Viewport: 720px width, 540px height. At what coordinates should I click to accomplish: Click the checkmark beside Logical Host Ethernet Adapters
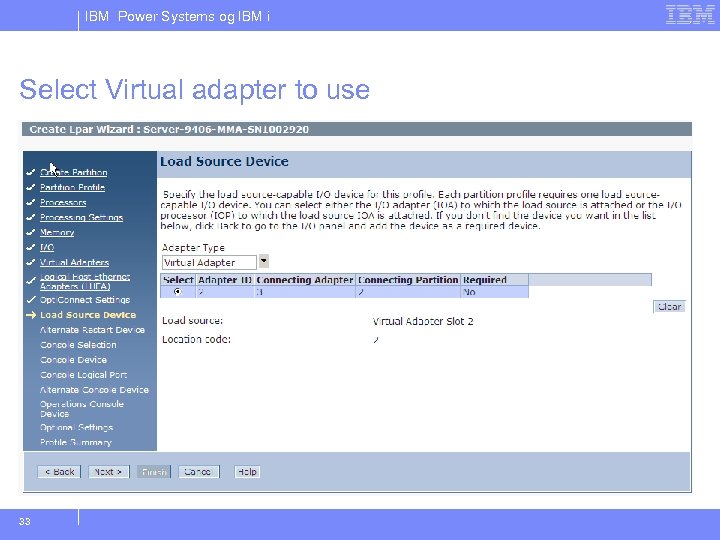point(31,281)
